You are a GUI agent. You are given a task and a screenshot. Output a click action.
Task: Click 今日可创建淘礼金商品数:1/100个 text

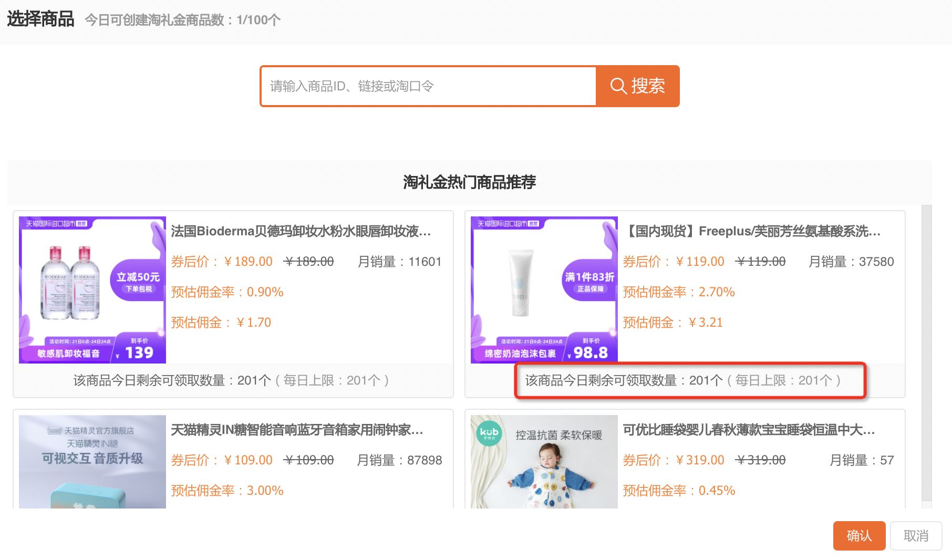pos(183,20)
